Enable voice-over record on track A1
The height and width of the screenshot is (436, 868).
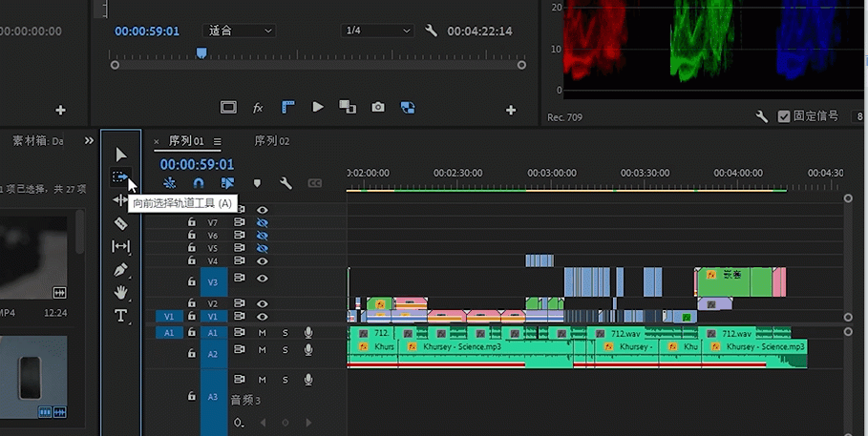(x=308, y=333)
